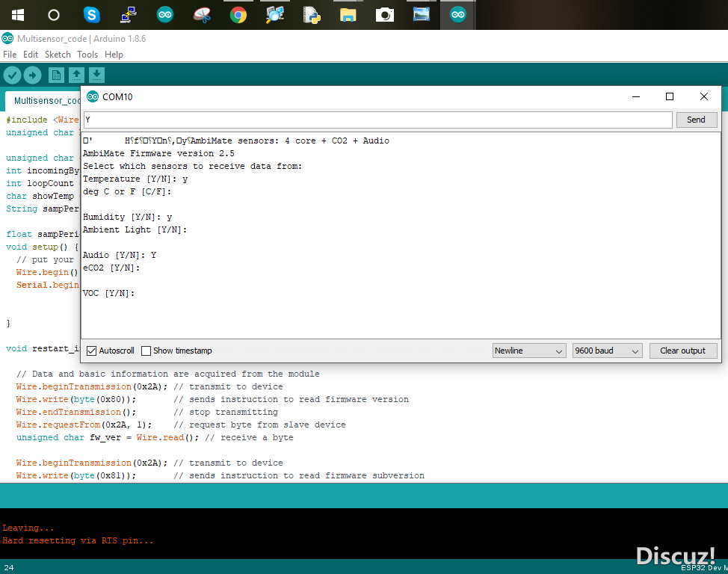Click the 'Audio [Y/N]: Y' output line

120,255
